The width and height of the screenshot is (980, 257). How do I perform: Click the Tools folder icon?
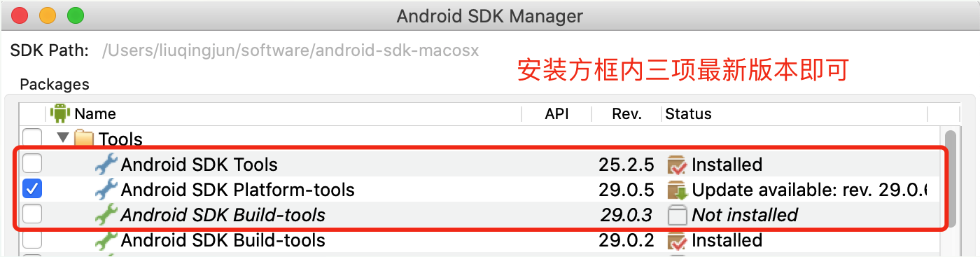point(84,139)
